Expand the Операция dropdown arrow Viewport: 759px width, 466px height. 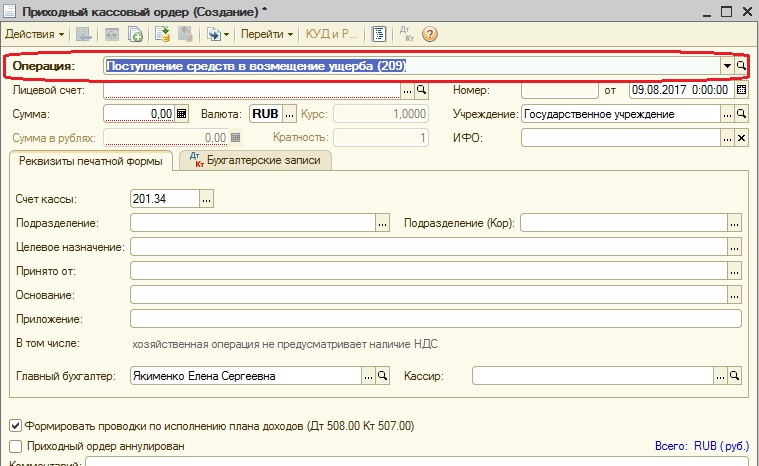click(x=727, y=65)
